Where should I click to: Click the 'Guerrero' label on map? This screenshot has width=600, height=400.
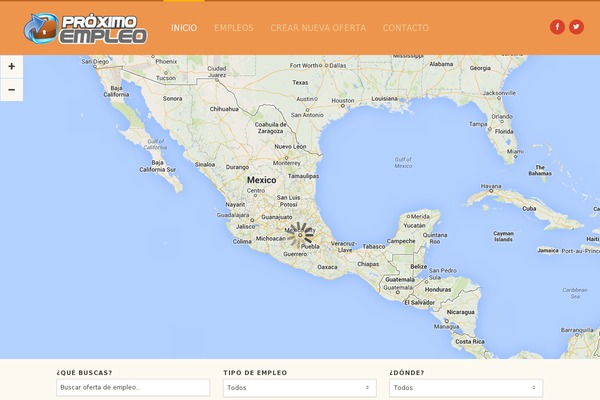click(x=295, y=254)
